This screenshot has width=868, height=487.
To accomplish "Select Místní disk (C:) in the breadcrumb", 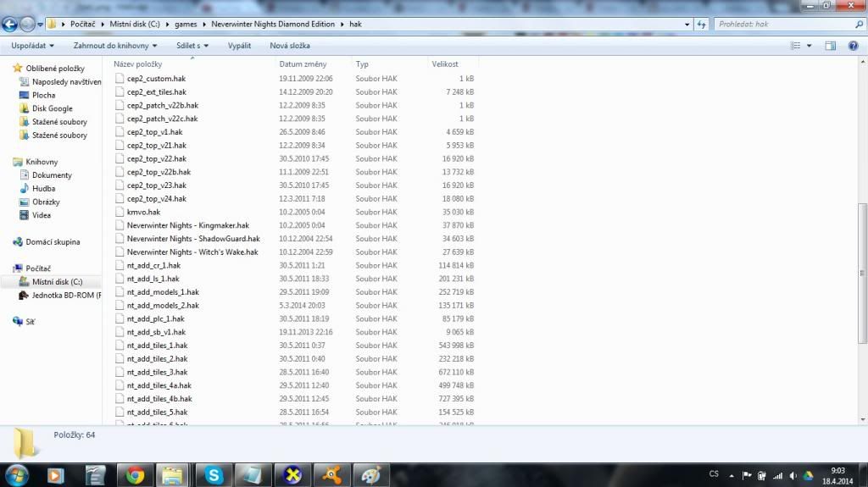I will [135, 25].
